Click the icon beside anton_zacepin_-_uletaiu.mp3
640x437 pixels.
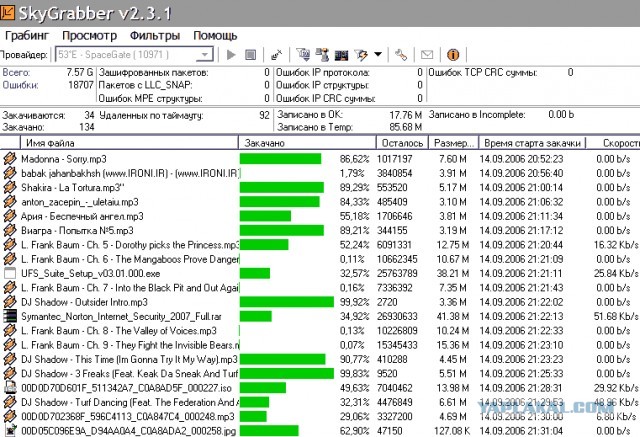(x=10, y=202)
